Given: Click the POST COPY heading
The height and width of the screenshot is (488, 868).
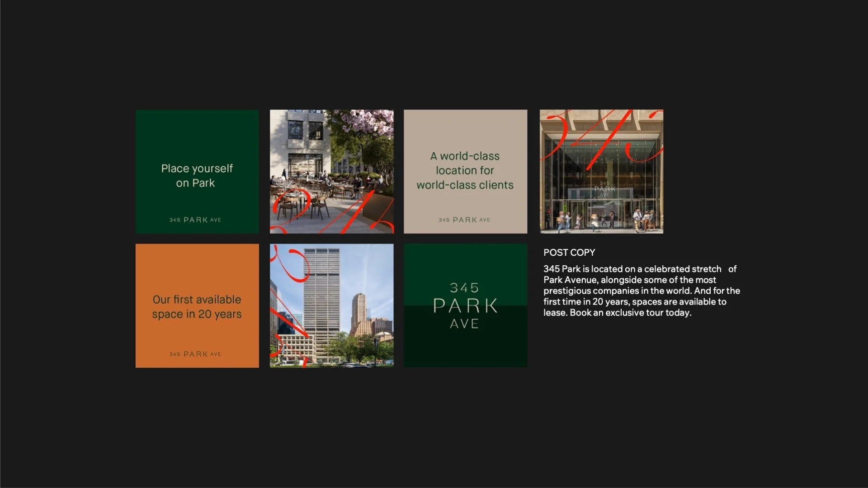Looking at the screenshot, I should click(569, 253).
